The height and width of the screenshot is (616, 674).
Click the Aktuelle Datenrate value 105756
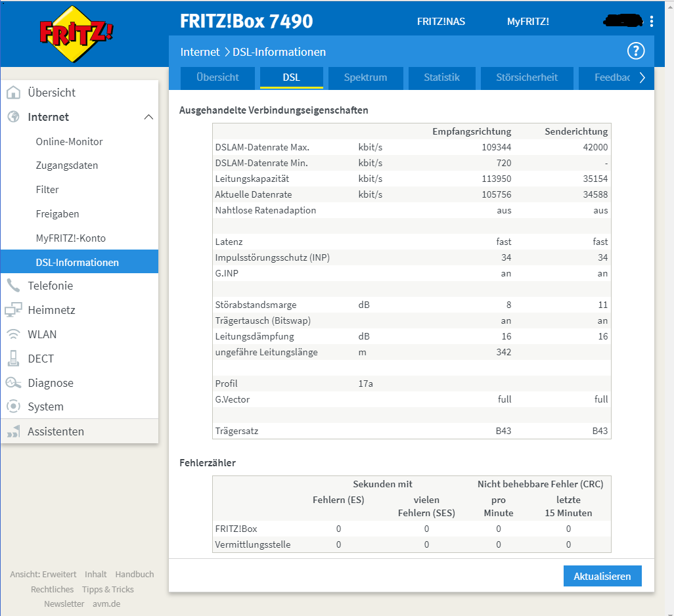497,194
